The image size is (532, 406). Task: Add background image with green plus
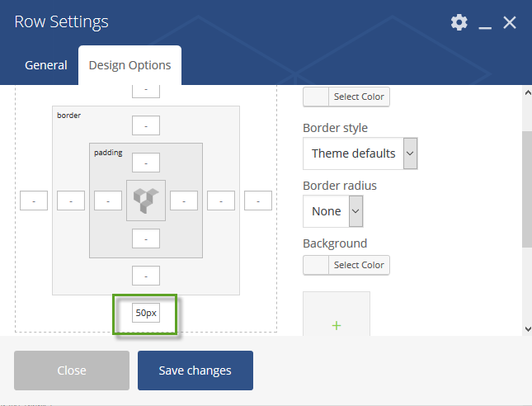point(337,326)
